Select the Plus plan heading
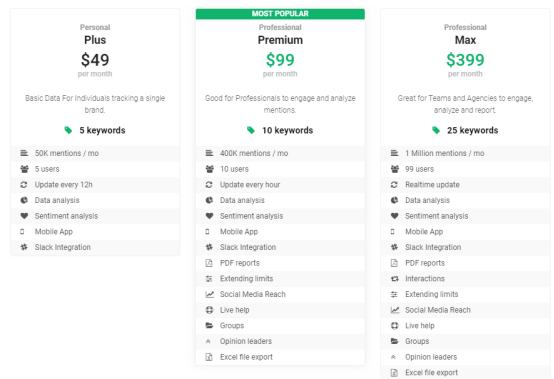The image size is (554, 379). click(95, 40)
